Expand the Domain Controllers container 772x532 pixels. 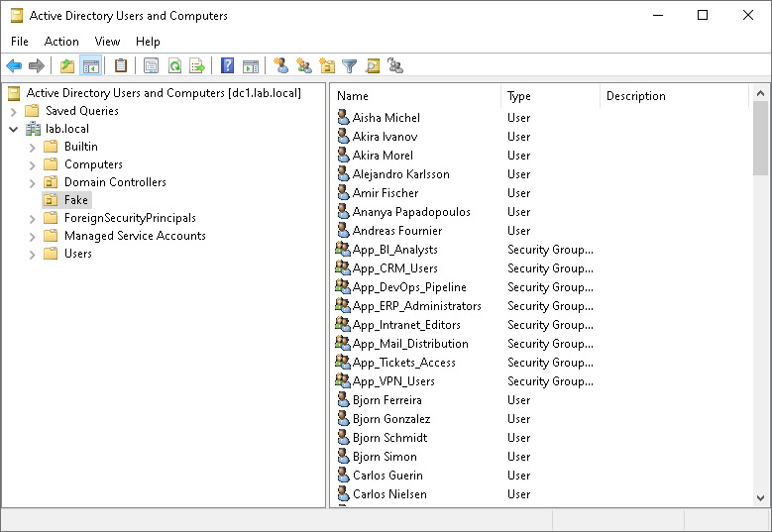[32, 183]
